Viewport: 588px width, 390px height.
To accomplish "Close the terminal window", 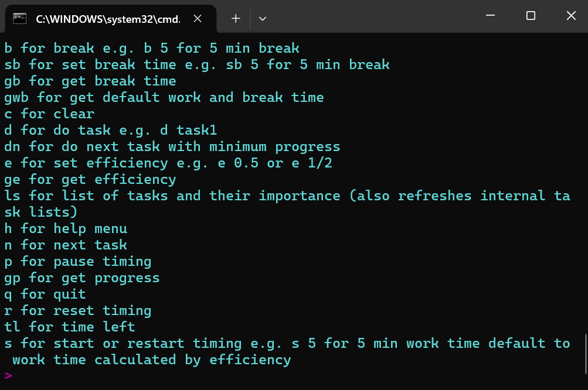I will click(x=570, y=16).
